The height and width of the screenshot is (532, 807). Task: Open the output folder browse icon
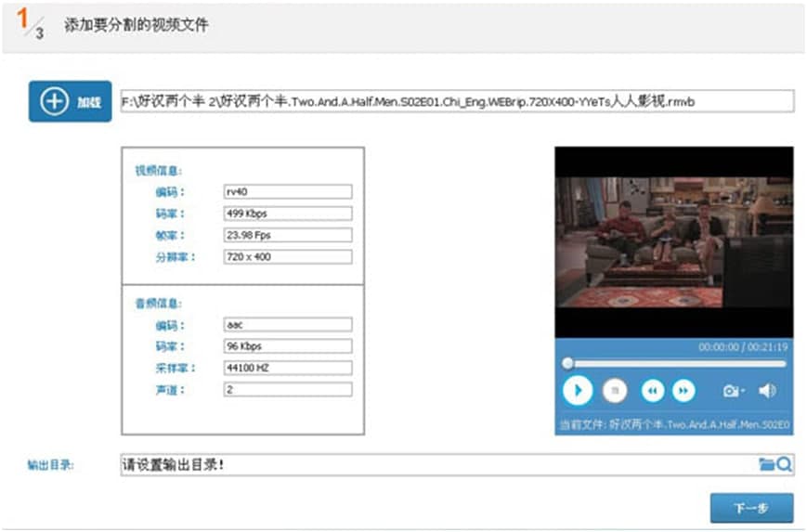(766, 464)
